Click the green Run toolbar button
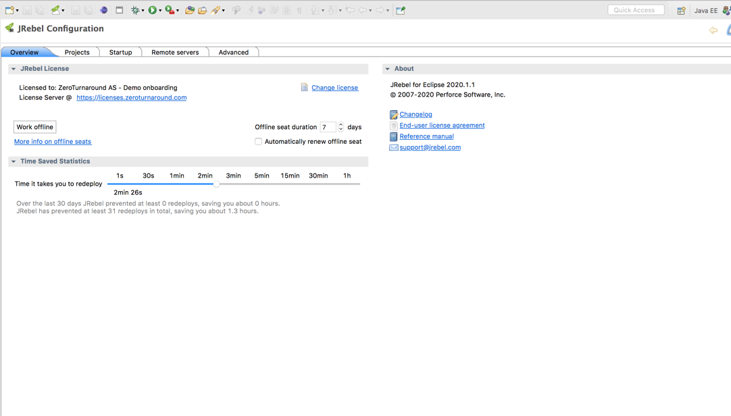This screenshot has height=416, width=731. coord(152,10)
